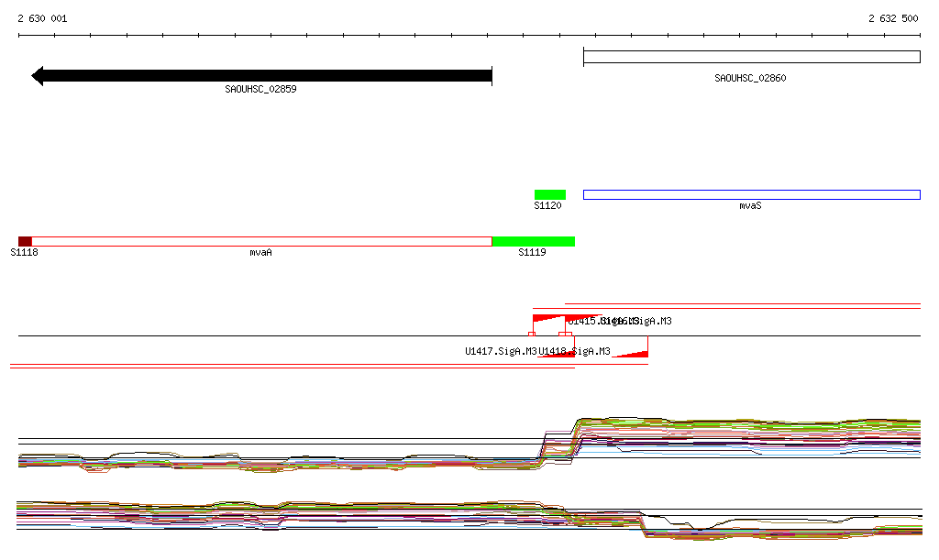Click the 2 632 500 end coordinate
This screenshot has height=560, width=939.
coord(893,19)
